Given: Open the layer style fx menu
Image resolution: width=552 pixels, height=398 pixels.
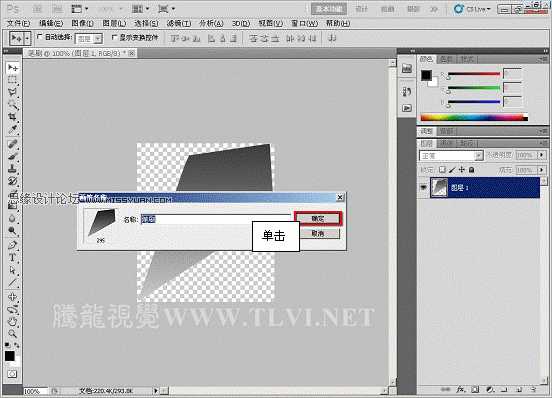Looking at the screenshot, I should coord(461,390).
